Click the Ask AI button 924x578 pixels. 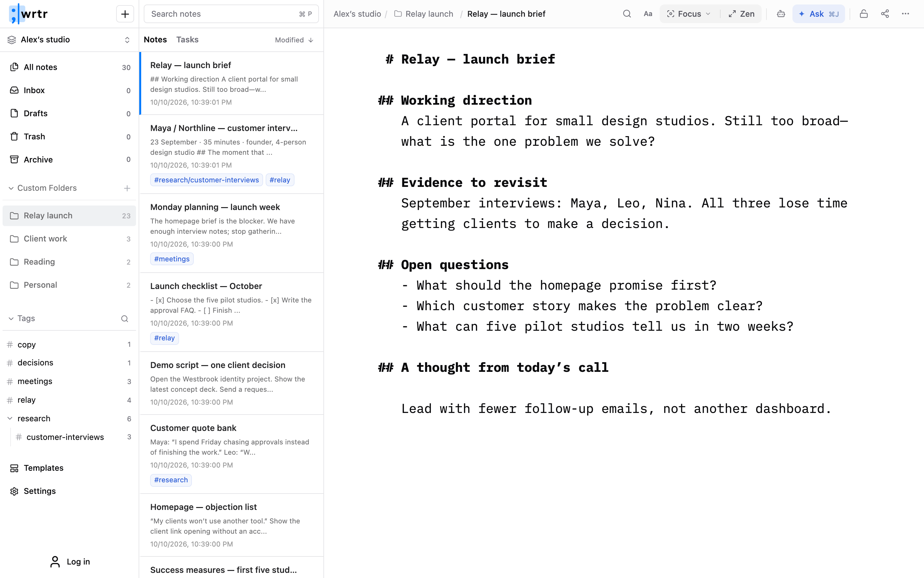tap(819, 14)
